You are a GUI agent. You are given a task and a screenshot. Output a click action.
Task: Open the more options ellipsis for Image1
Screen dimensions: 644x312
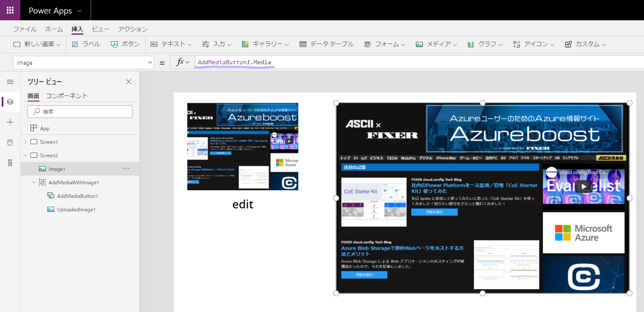coord(126,168)
